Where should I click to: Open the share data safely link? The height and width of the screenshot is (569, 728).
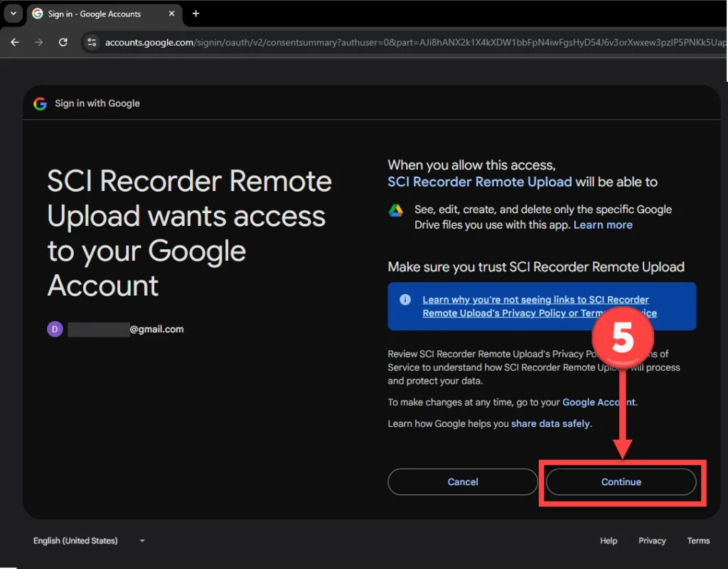click(x=550, y=423)
